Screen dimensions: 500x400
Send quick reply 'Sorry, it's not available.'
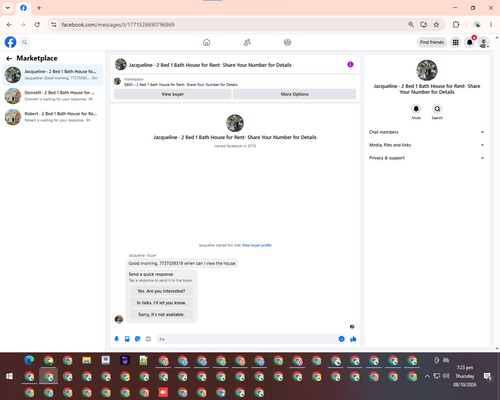(x=161, y=314)
